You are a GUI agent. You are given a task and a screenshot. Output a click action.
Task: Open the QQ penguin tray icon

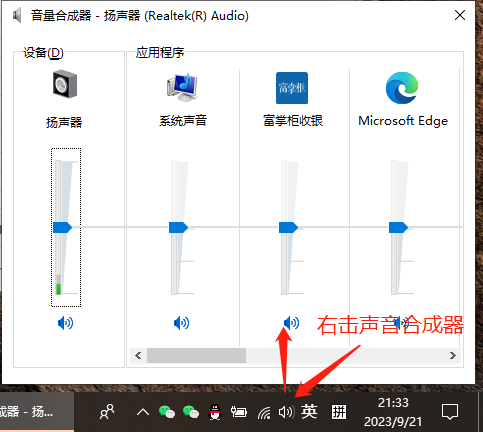point(215,412)
